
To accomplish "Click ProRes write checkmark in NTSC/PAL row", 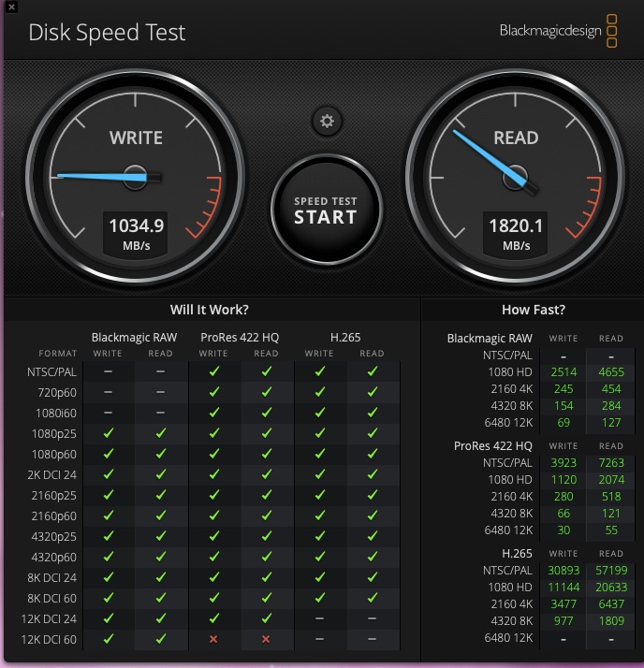I will pos(214,371).
